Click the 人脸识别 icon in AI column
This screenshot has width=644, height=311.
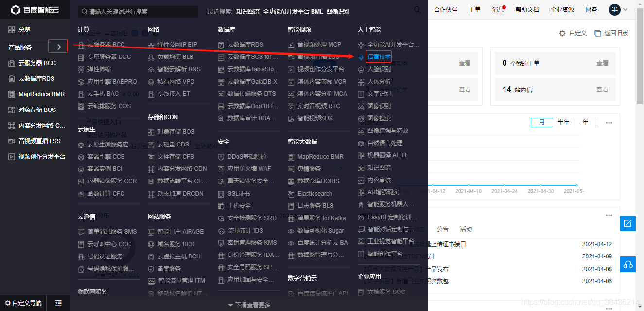click(x=361, y=69)
